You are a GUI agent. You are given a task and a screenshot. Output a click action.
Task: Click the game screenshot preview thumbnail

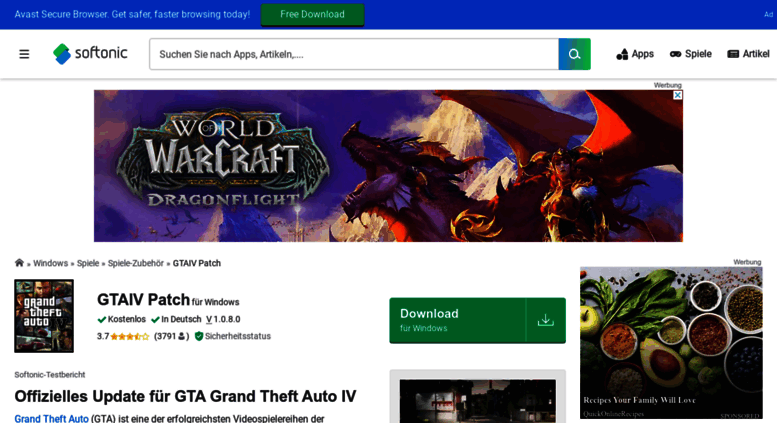pos(478,401)
